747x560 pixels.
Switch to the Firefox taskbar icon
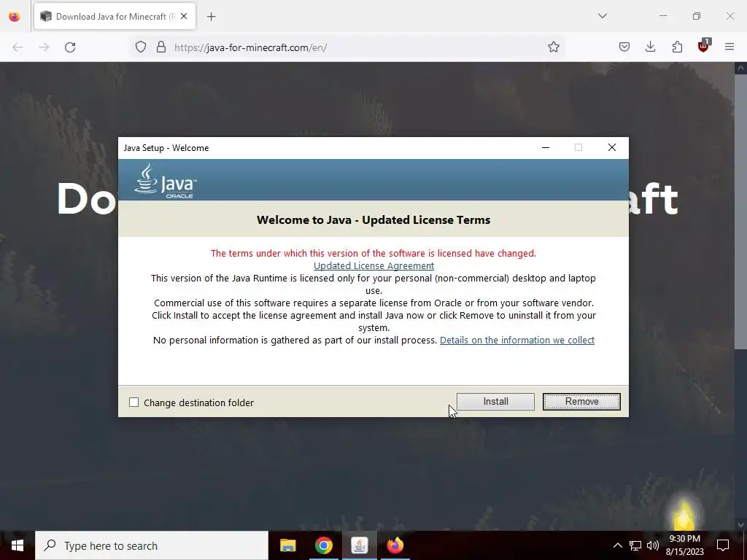pos(395,545)
